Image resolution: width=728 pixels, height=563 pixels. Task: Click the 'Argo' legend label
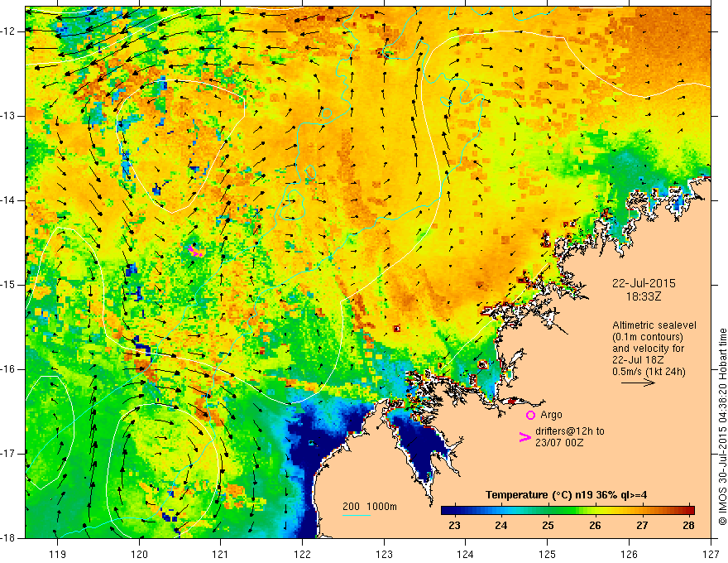point(551,415)
